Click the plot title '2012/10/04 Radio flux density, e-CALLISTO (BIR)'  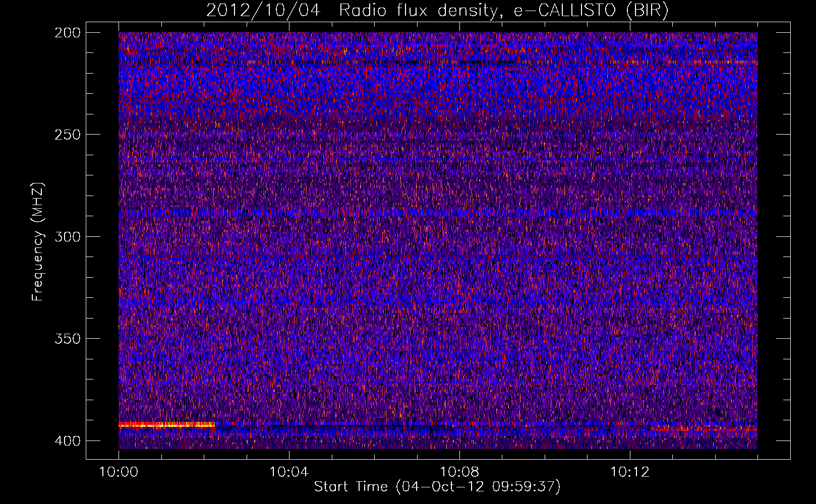(437, 11)
